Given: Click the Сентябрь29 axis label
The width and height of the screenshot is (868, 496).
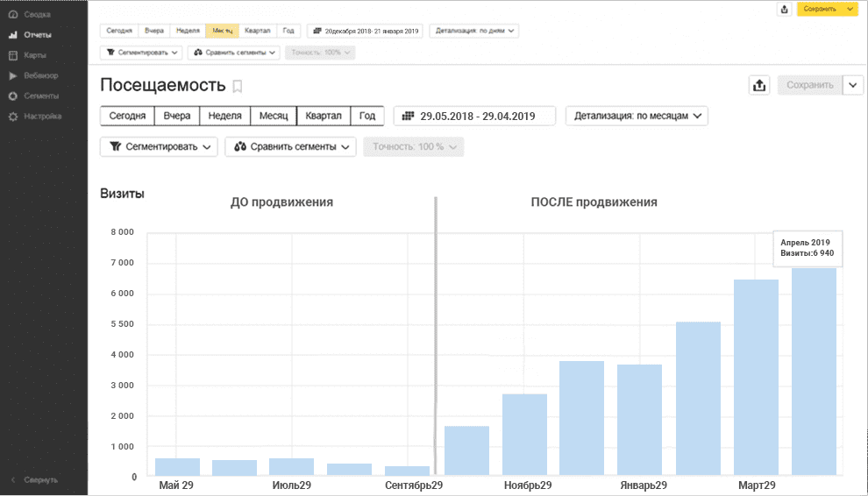Looking at the screenshot, I should 414,485.
